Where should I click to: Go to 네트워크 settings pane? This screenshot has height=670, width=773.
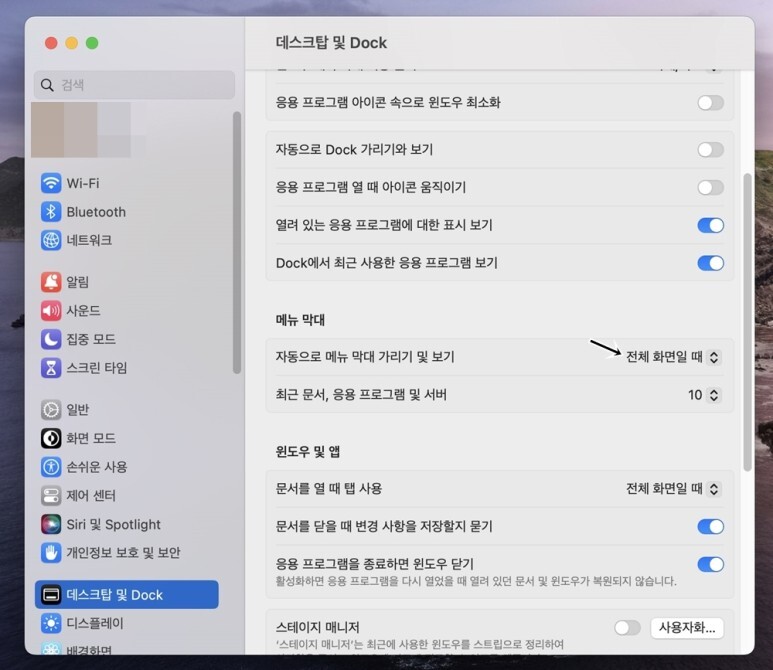click(x=89, y=240)
